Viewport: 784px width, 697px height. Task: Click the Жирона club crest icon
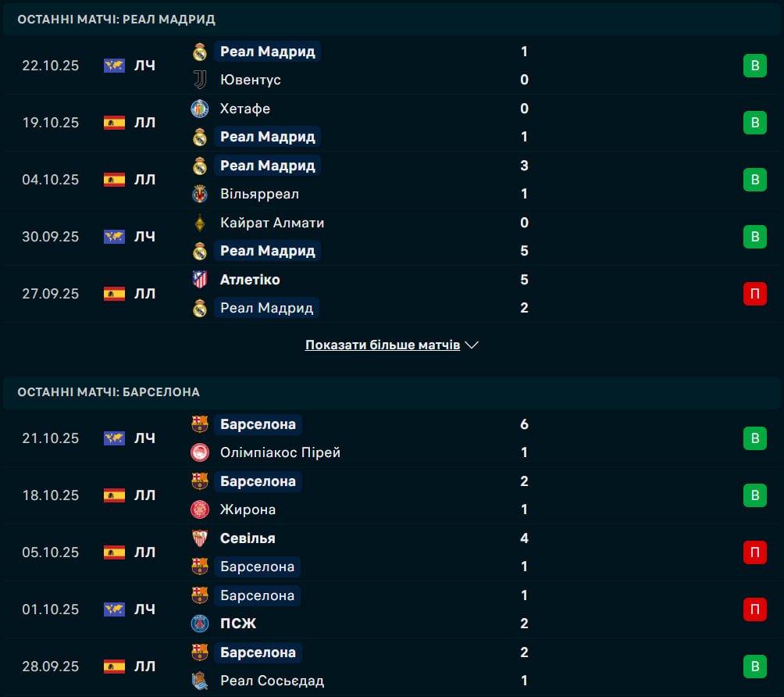[200, 509]
